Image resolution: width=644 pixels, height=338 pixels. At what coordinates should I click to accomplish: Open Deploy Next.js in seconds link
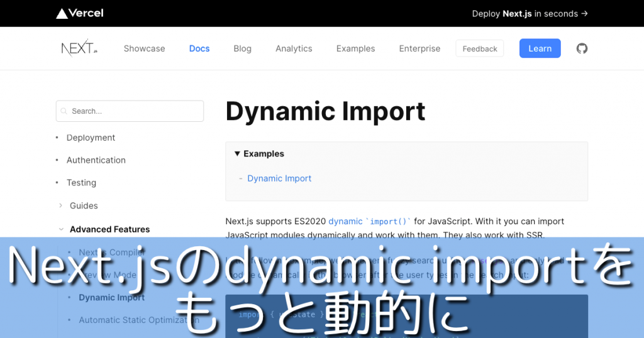[x=530, y=14]
